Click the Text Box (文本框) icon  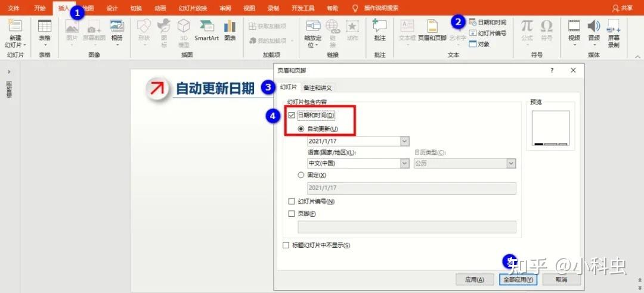point(407,26)
